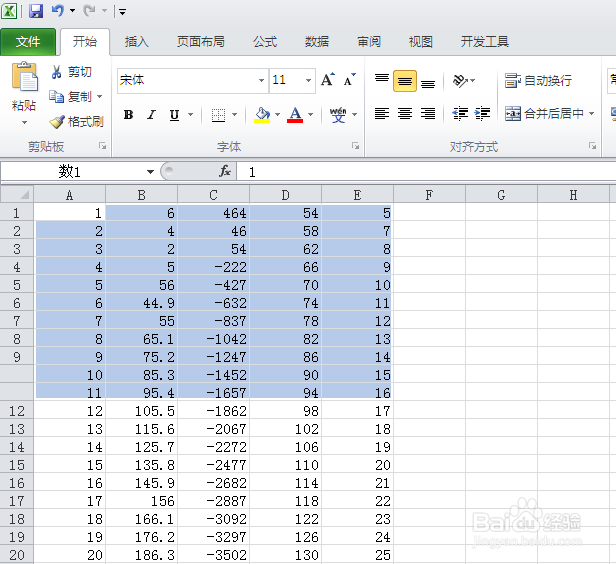
Task: Click the select-all corner of the grid
Action: pyautogui.click(x=17, y=194)
